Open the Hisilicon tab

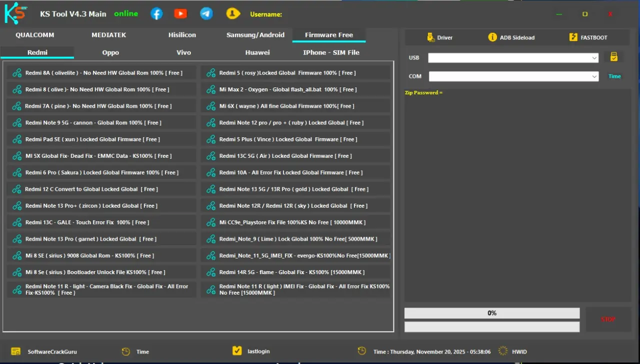pos(182,35)
